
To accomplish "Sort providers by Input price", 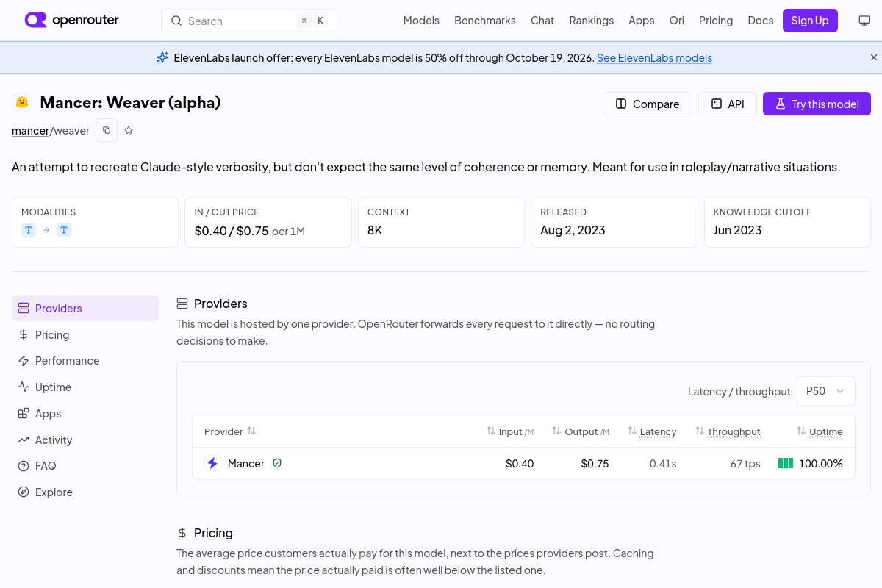I will pyautogui.click(x=510, y=431).
